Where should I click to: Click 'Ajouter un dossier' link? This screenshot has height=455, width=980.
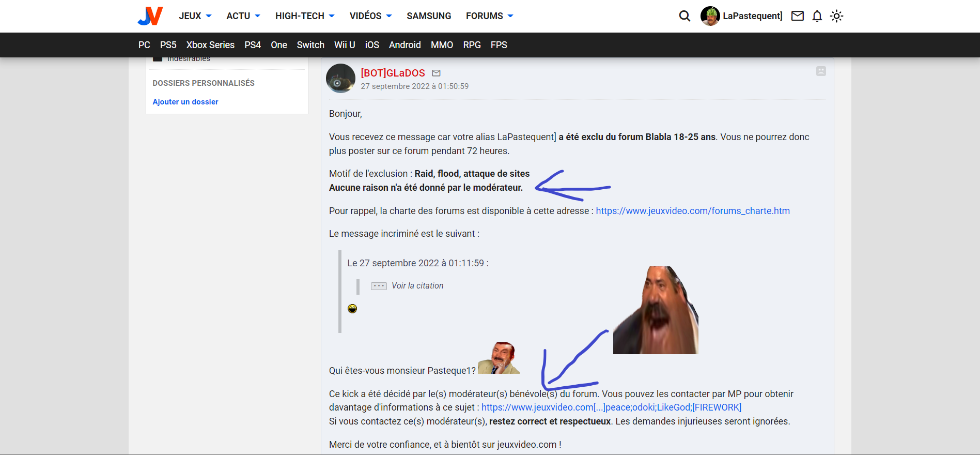coord(185,102)
